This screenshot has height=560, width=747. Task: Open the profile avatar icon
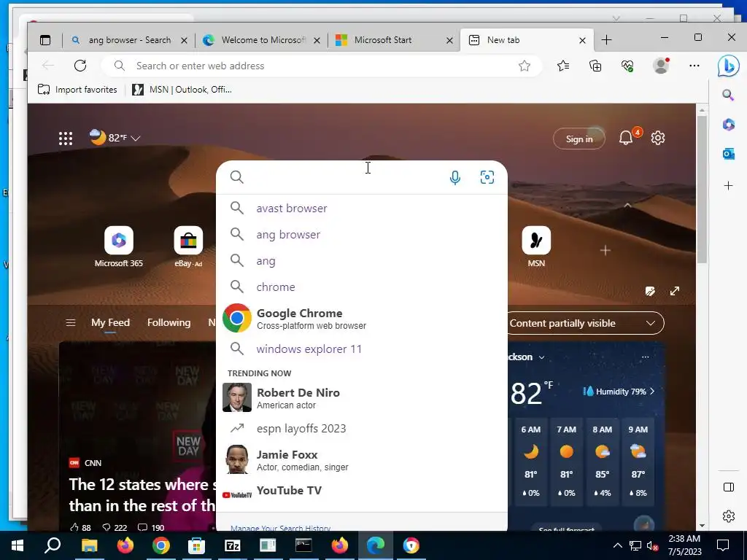[x=661, y=66]
